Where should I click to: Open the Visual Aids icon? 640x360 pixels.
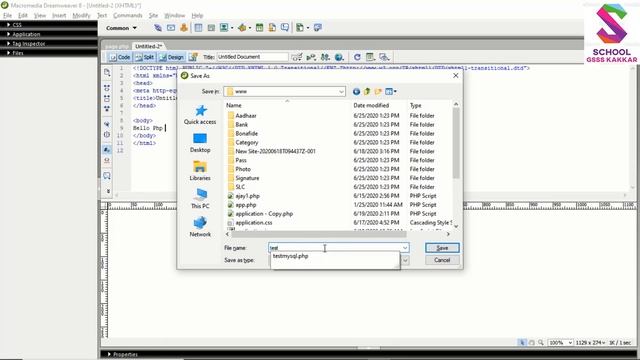pos(384,57)
